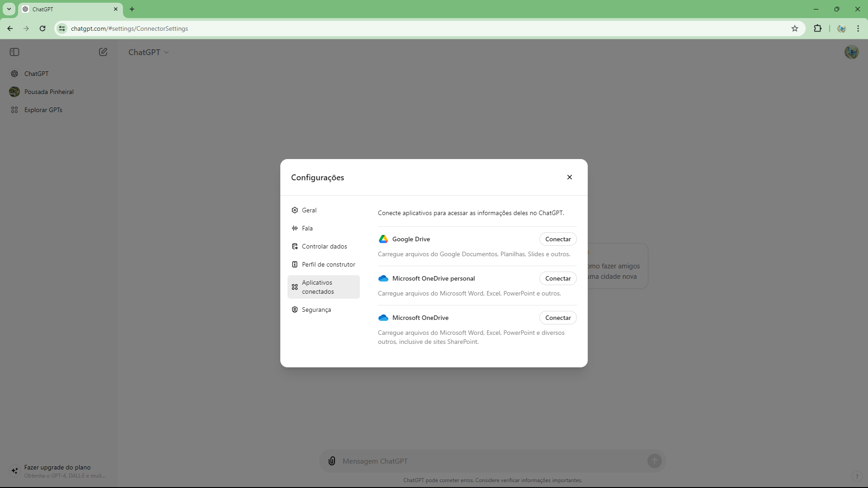868x488 pixels.
Task: Open the browser extensions puzzle icon
Action: 817,28
